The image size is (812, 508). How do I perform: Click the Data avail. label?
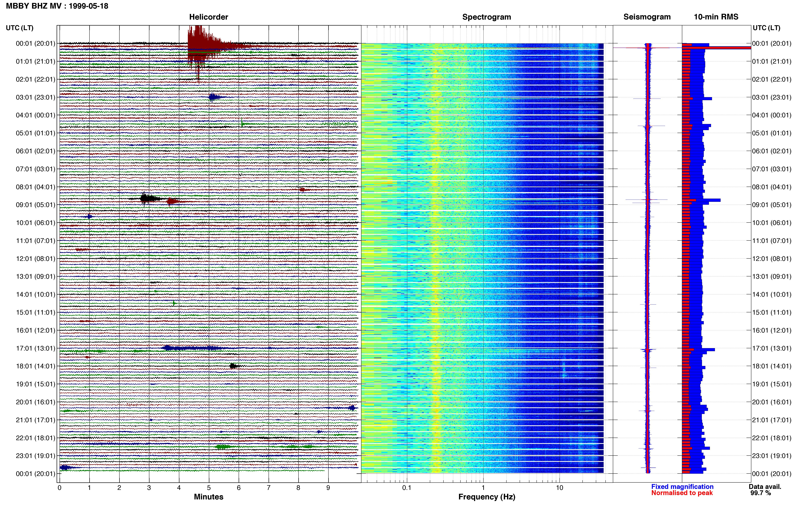[x=765, y=487]
